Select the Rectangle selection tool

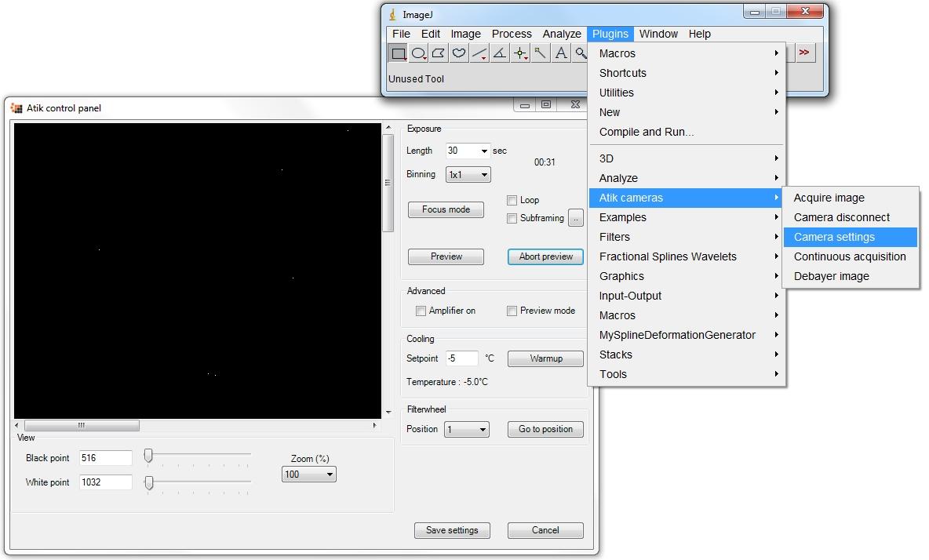398,53
